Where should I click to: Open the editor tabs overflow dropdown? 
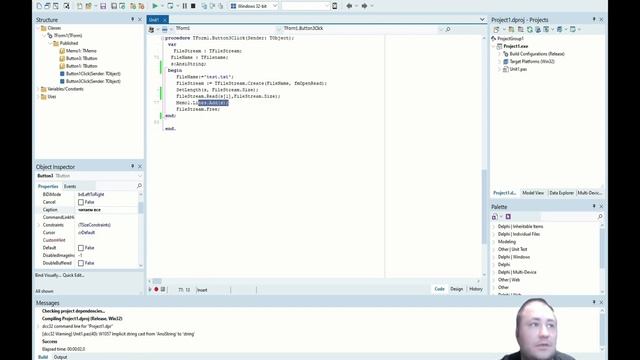click(x=482, y=20)
